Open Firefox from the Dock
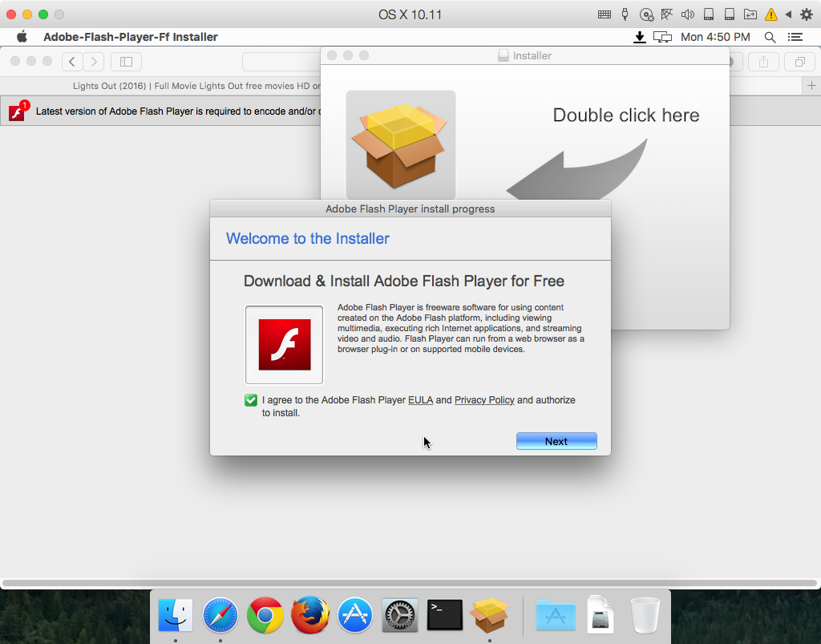Image resolution: width=821 pixels, height=644 pixels. (310, 614)
